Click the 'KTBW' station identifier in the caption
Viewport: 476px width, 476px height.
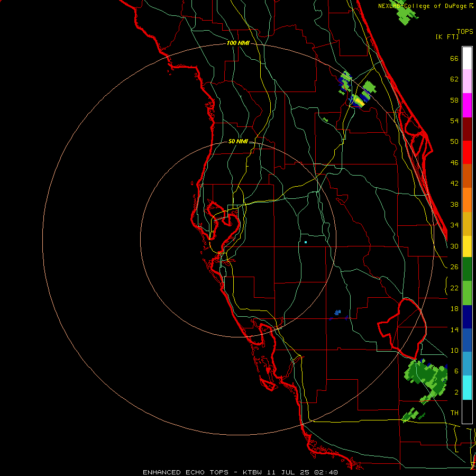click(252, 472)
